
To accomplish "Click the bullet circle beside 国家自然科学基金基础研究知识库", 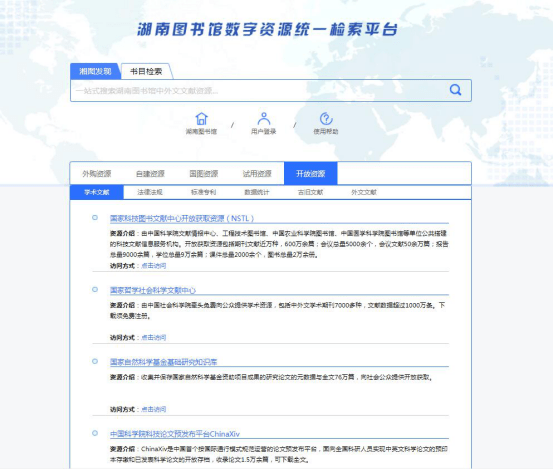I will pos(95,361).
